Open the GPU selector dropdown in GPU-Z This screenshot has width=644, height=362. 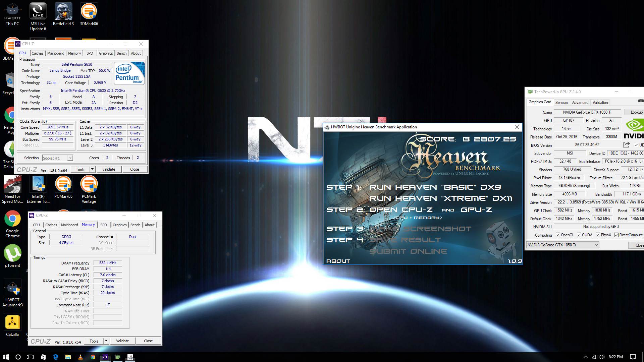point(562,245)
